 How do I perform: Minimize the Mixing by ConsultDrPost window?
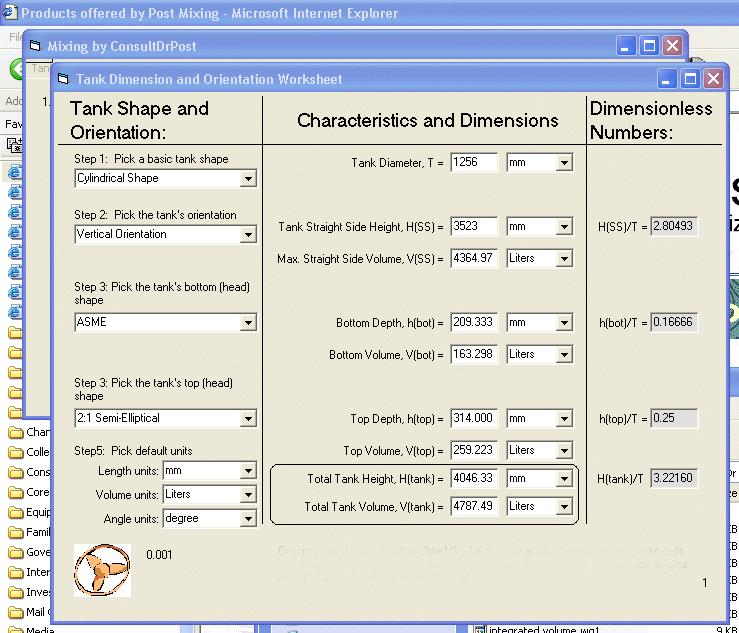625,46
